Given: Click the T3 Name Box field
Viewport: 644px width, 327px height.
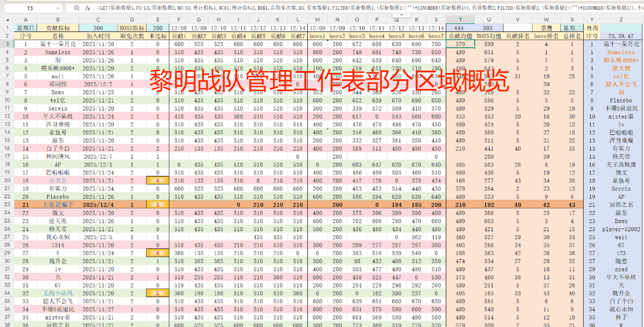Looking at the screenshot, I should tap(30, 8).
